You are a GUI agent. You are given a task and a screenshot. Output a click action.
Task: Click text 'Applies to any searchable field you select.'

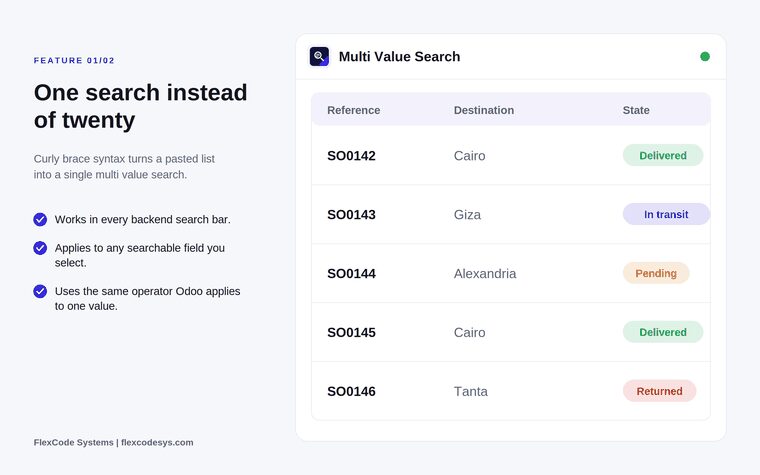pyautogui.click(x=140, y=255)
